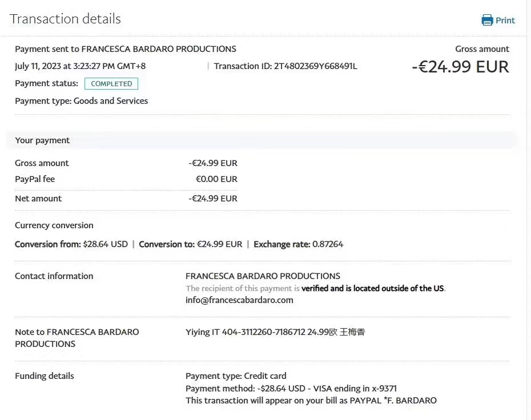Screen dimensions: 531x420
Task: Click the Funding details label
Action: click(x=45, y=376)
